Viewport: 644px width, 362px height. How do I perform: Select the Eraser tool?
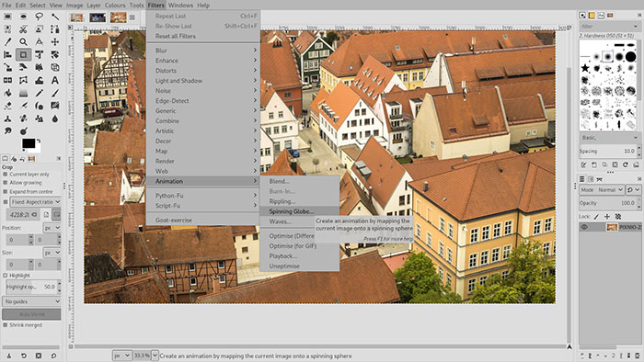[7, 106]
